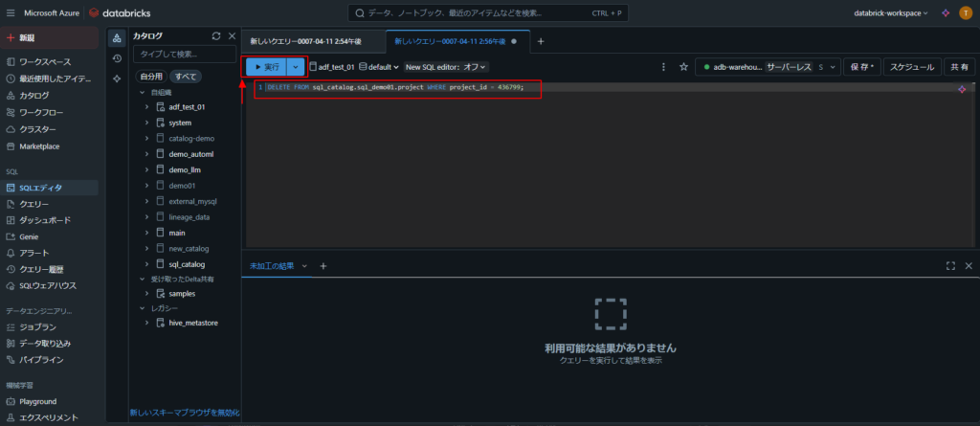The width and height of the screenshot is (980, 426).
Task: Select the すべて filter chip
Action: click(186, 77)
